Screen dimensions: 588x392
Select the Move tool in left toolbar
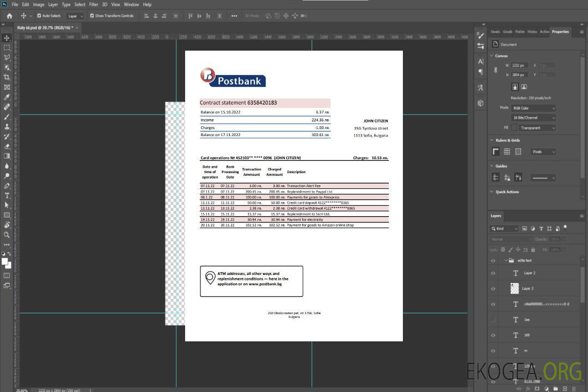7,38
